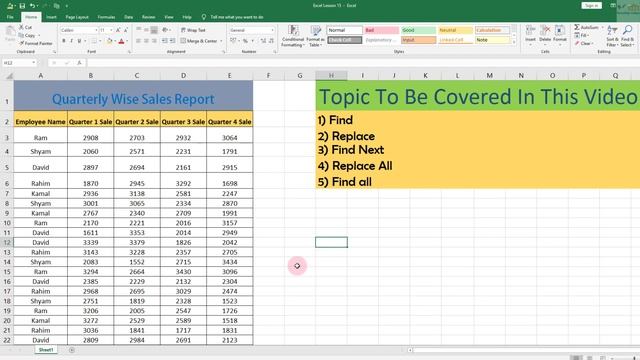Cut the selected cells
This screenshot has width=640, height=360.
pyautogui.click(x=25, y=27)
